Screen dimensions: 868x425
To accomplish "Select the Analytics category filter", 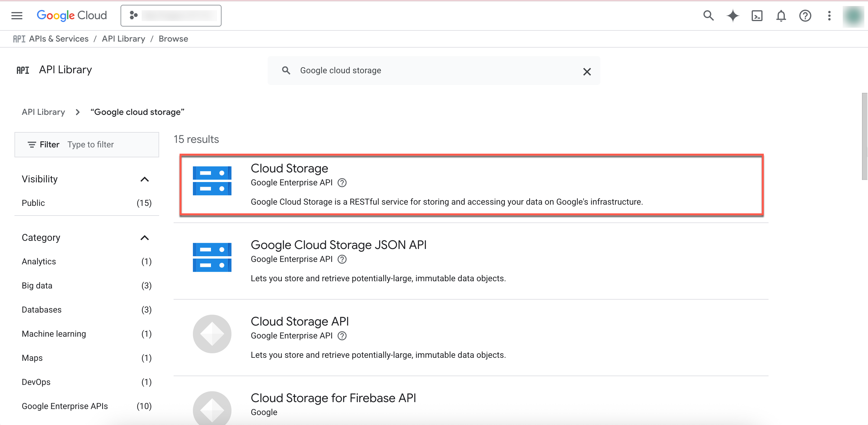I will [39, 261].
